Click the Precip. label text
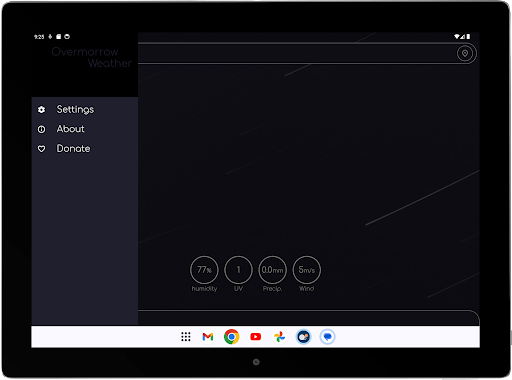512x380 pixels. [272, 289]
